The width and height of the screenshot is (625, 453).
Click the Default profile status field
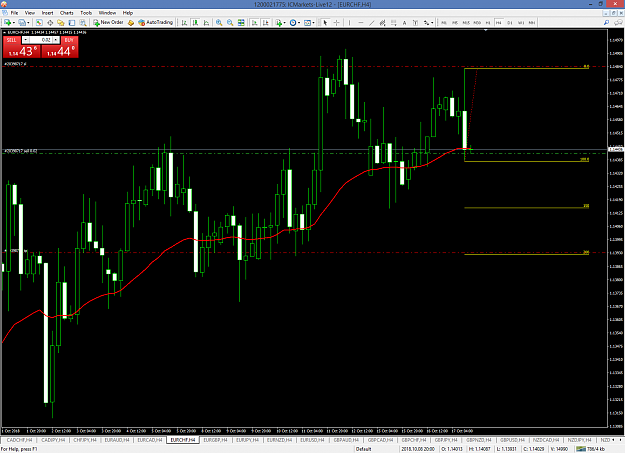tap(364, 449)
